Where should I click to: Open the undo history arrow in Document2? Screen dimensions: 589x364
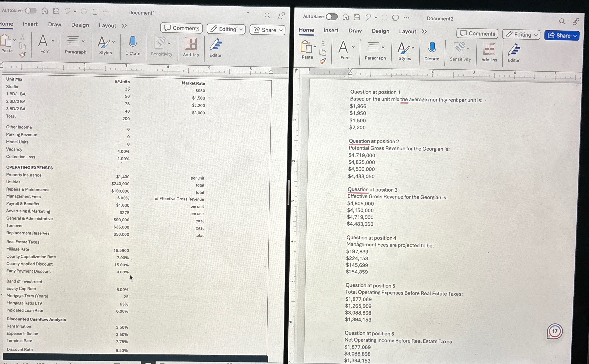click(x=376, y=18)
